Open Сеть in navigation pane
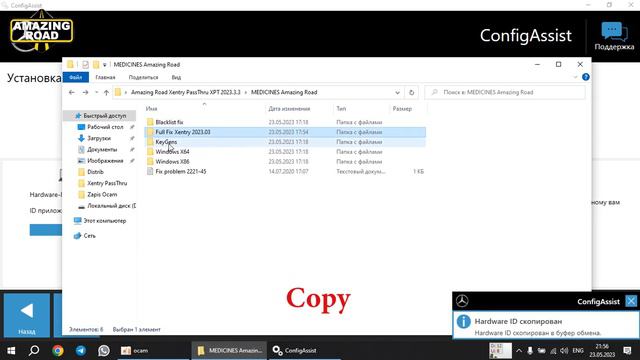This screenshot has width=640, height=360. click(x=84, y=236)
